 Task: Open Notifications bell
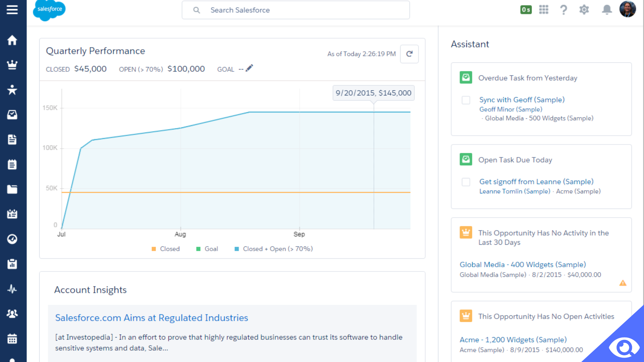(607, 10)
